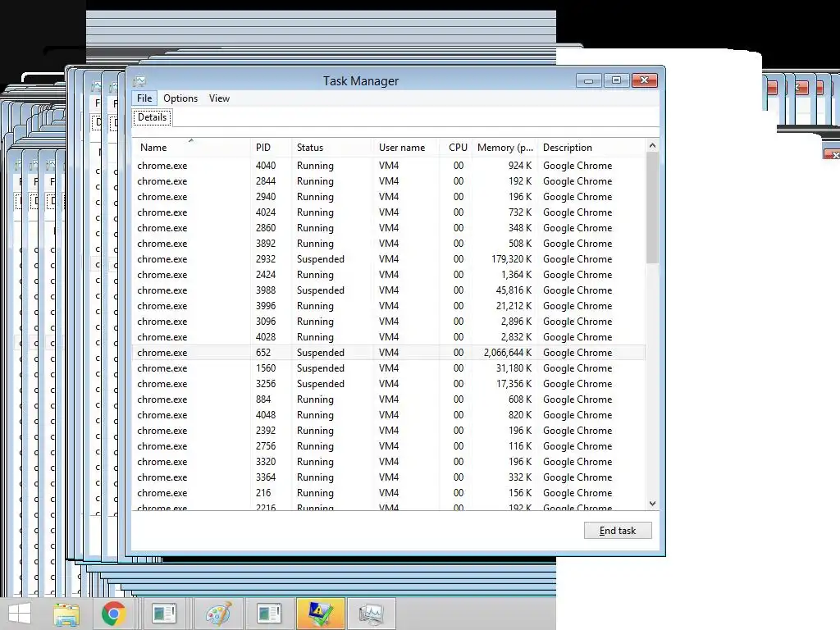
Task: Sort by Description column header
Action: click(591, 148)
